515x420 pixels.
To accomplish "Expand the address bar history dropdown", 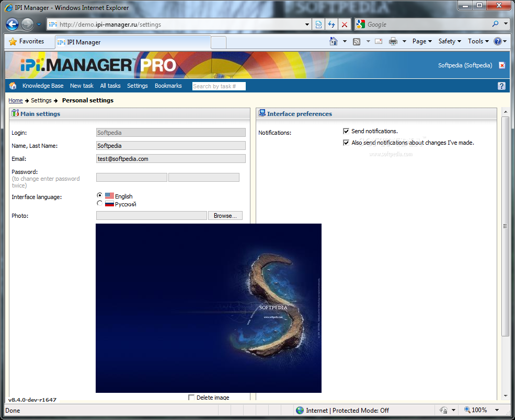I will pos(307,24).
